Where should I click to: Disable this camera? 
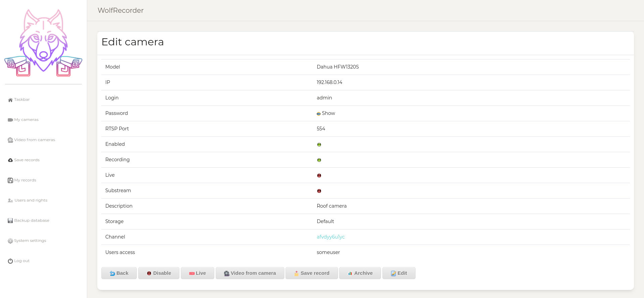pyautogui.click(x=159, y=273)
